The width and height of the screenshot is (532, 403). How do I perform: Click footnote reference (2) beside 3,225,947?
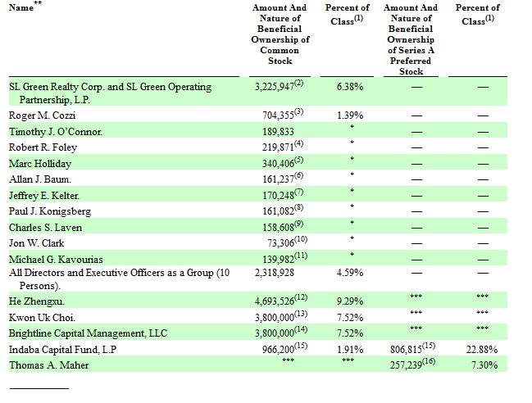pos(300,84)
